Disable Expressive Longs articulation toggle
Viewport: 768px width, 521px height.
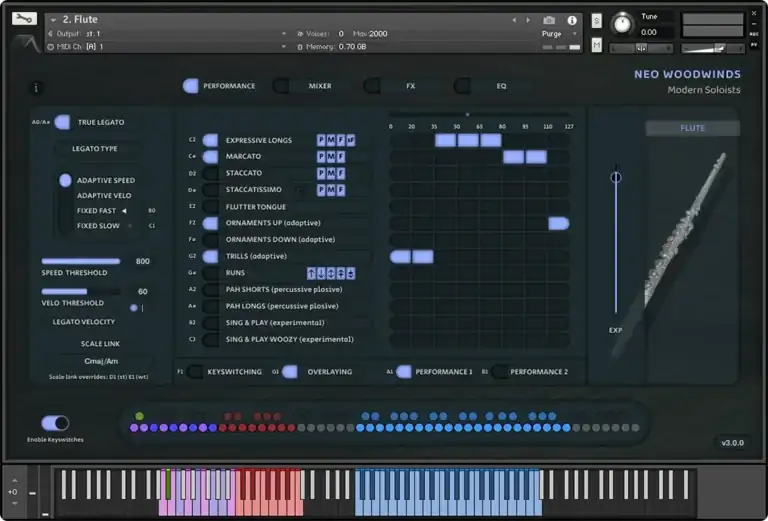pos(210,141)
